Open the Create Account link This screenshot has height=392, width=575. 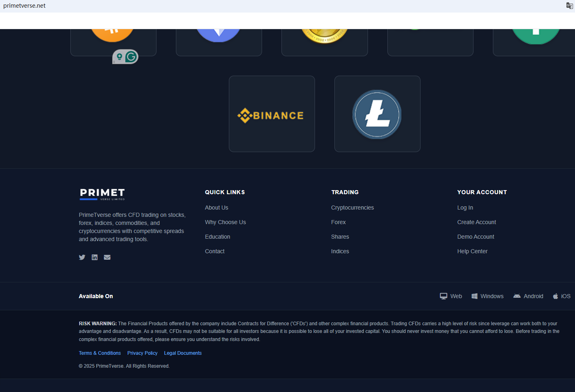476,222
